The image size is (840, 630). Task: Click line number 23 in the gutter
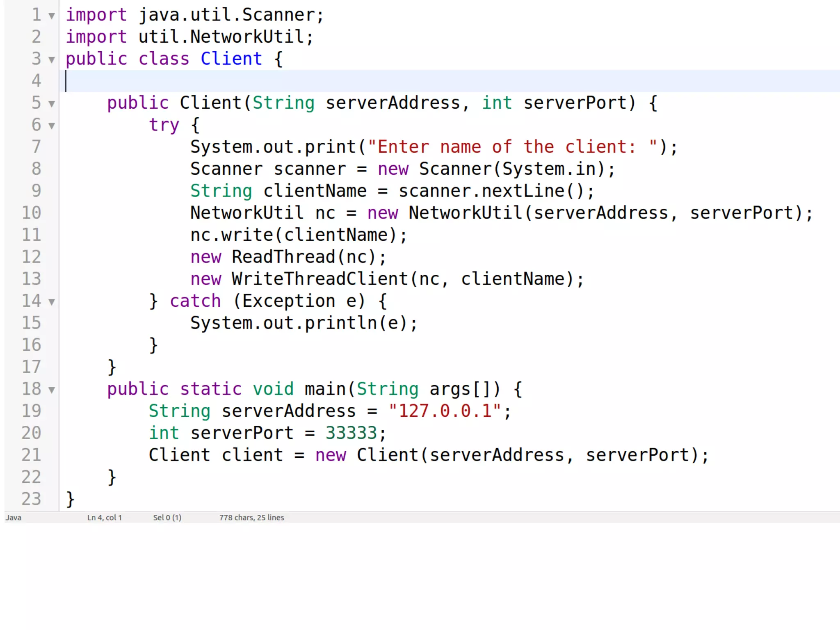click(x=31, y=499)
